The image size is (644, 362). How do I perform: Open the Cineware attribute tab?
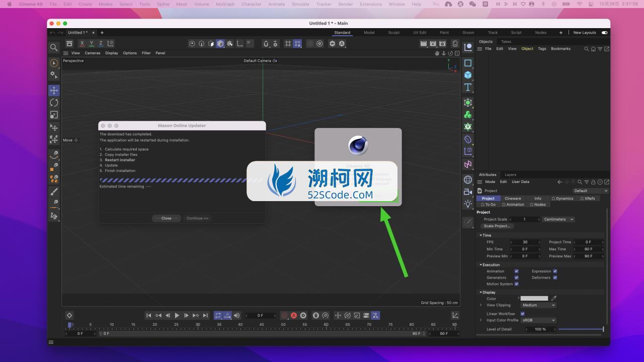(513, 198)
